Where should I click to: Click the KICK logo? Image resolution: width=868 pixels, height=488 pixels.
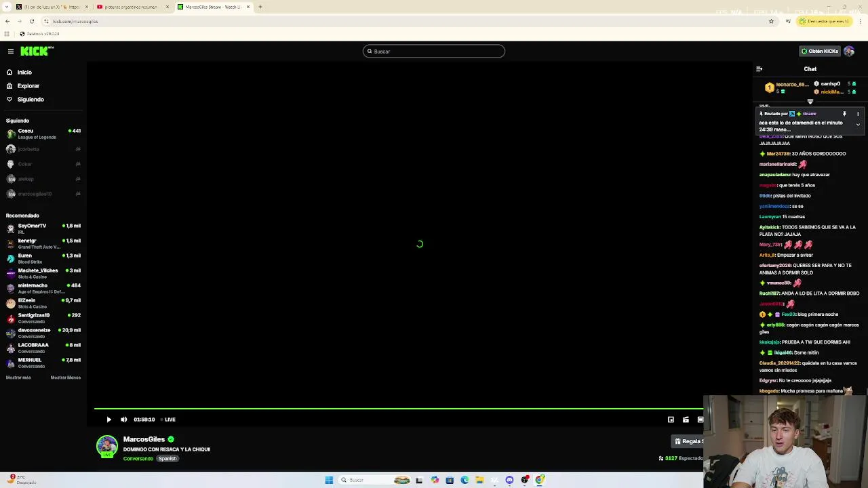pos(37,51)
